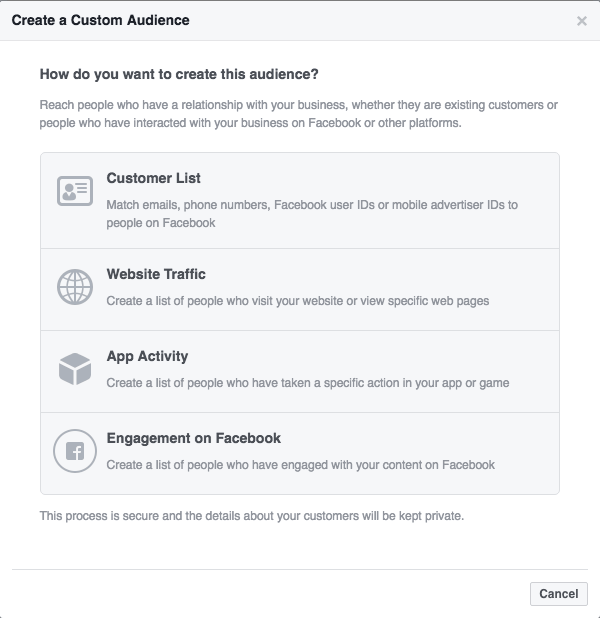Click the App Activity cube icon

(x=75, y=369)
